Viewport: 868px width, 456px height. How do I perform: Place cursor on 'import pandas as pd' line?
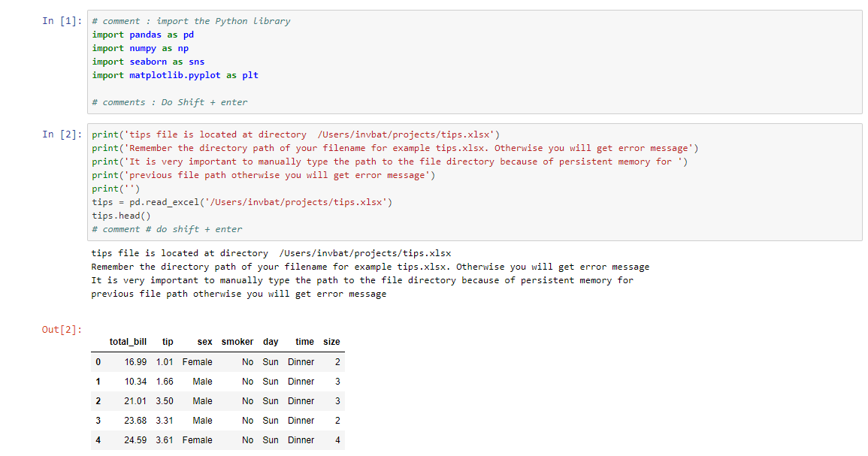pyautogui.click(x=143, y=35)
